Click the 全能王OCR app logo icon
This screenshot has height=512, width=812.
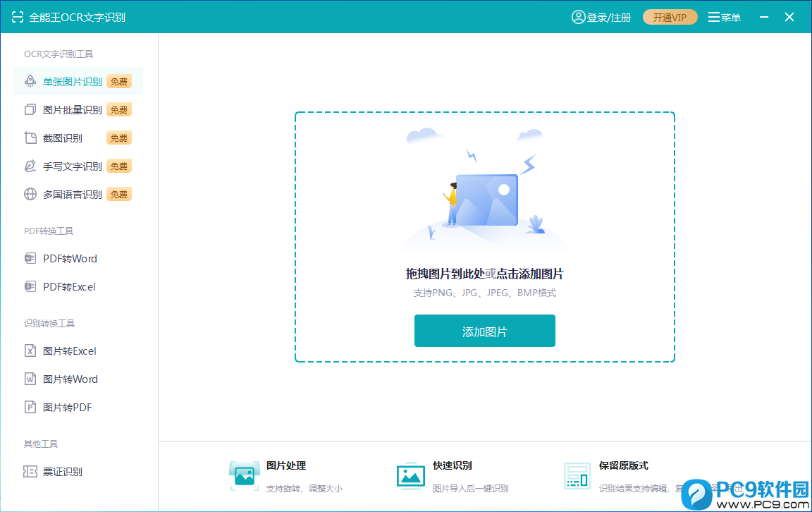(18, 17)
